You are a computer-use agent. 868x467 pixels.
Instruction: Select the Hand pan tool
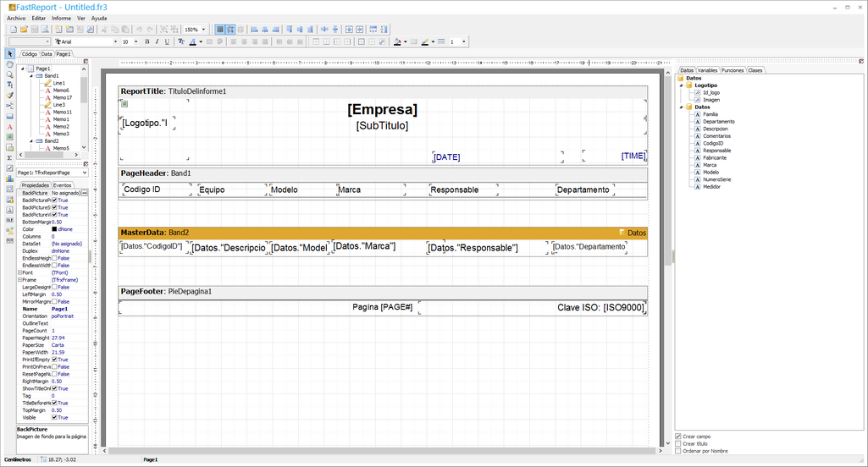[x=9, y=64]
